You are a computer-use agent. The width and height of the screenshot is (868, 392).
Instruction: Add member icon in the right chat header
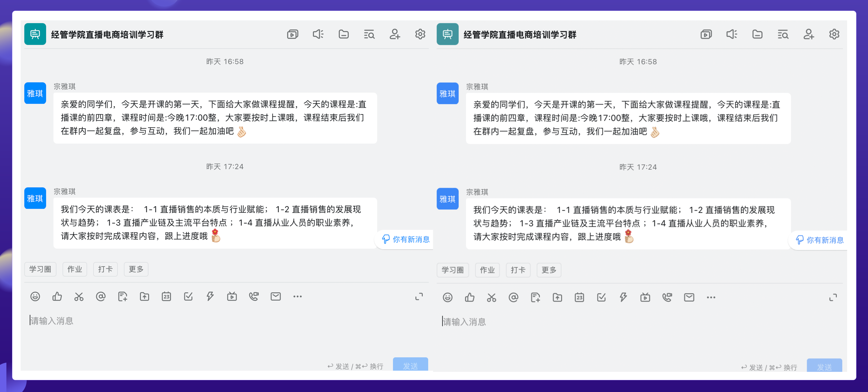(x=809, y=34)
